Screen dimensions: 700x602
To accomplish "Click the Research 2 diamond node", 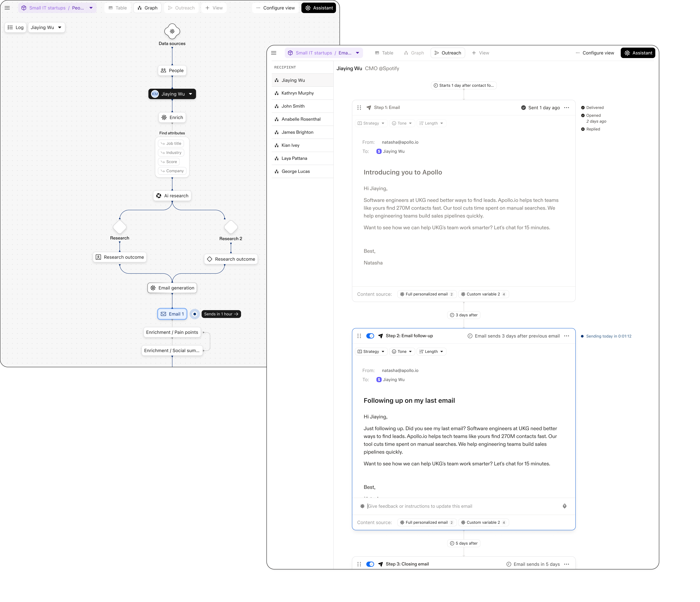I will (231, 227).
